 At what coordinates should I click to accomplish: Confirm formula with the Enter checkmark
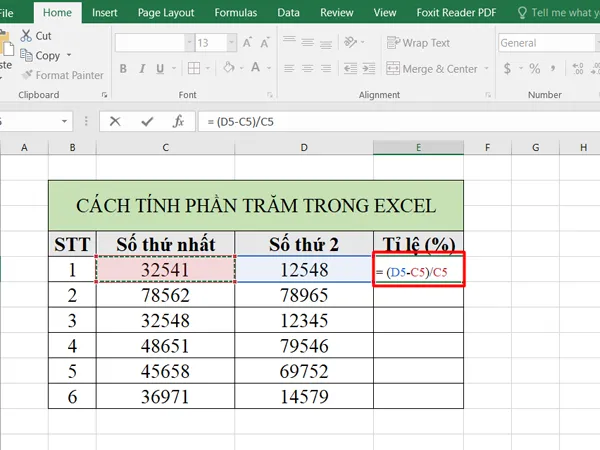(147, 121)
